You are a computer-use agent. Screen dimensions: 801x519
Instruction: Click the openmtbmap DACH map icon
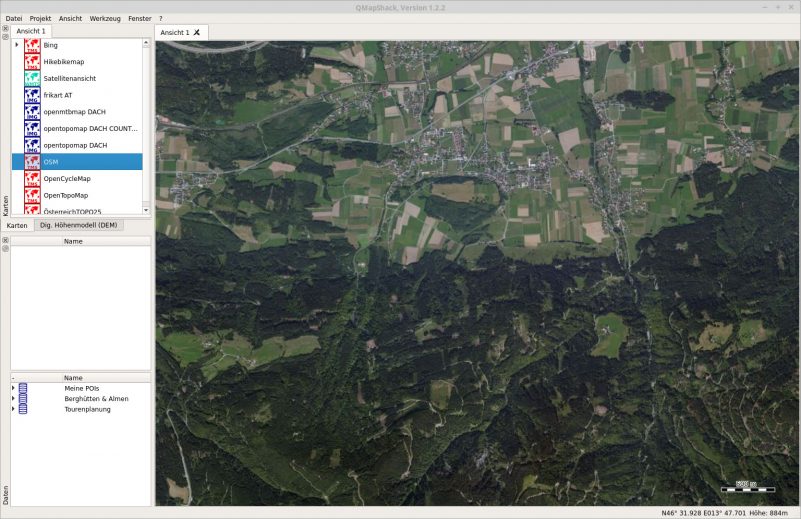tap(32, 112)
